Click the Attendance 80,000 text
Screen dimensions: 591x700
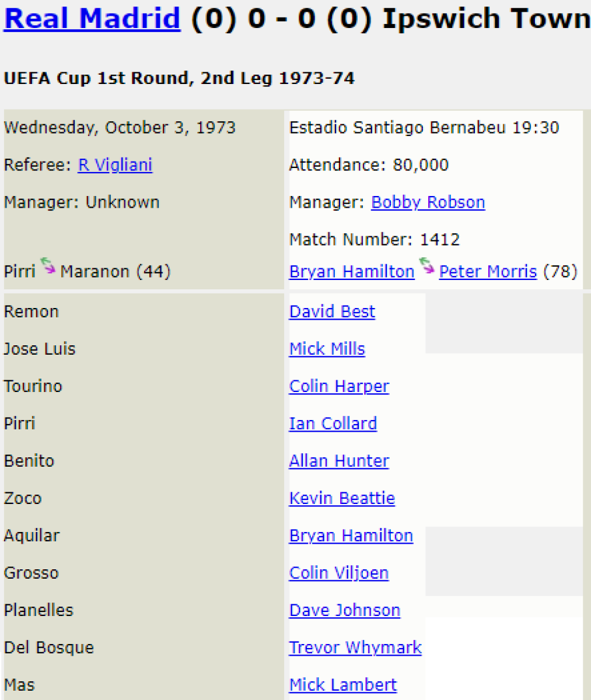(x=369, y=165)
